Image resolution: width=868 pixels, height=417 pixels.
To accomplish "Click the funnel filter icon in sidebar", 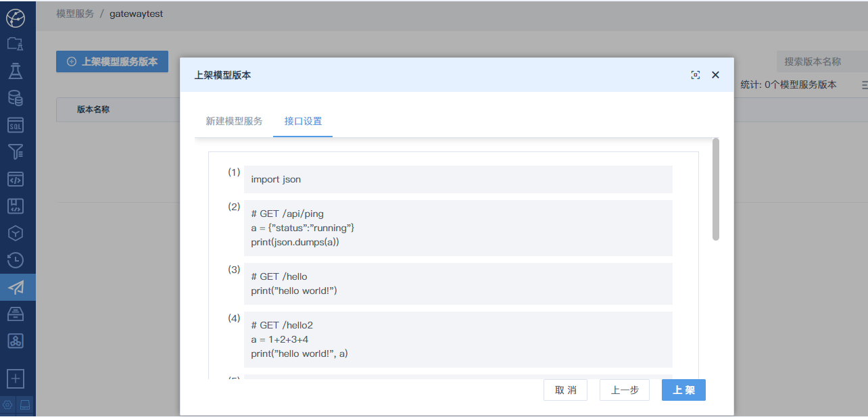I will tap(15, 152).
